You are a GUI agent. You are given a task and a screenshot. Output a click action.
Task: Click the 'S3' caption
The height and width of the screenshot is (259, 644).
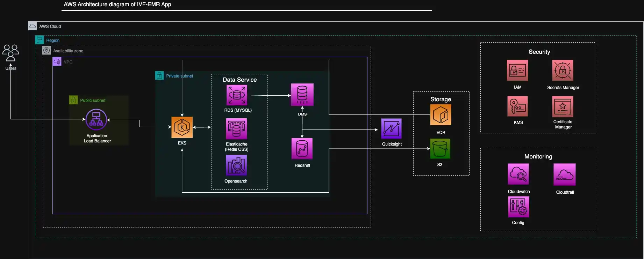coord(439,165)
